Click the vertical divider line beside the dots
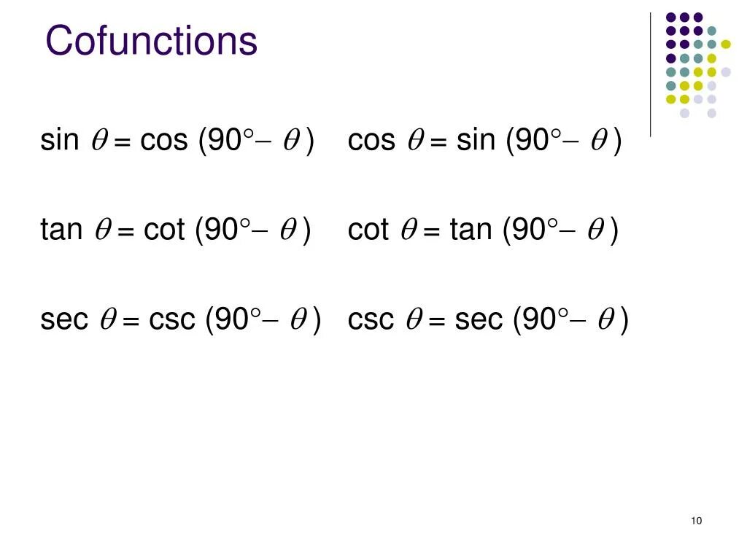The width and height of the screenshot is (747, 560). click(650, 75)
